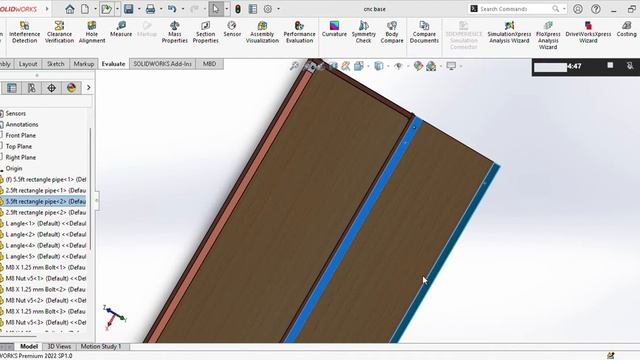Undo the last action
The image size is (640, 360).
(x=172, y=9)
